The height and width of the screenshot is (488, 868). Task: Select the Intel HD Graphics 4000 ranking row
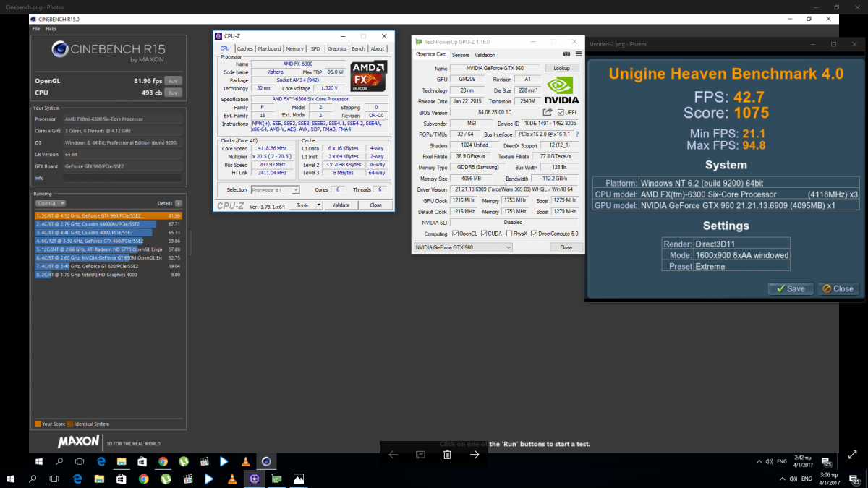[109, 275]
